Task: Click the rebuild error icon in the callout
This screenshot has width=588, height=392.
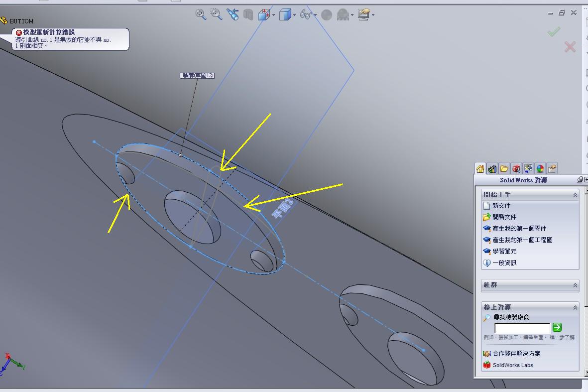Action: [x=19, y=33]
